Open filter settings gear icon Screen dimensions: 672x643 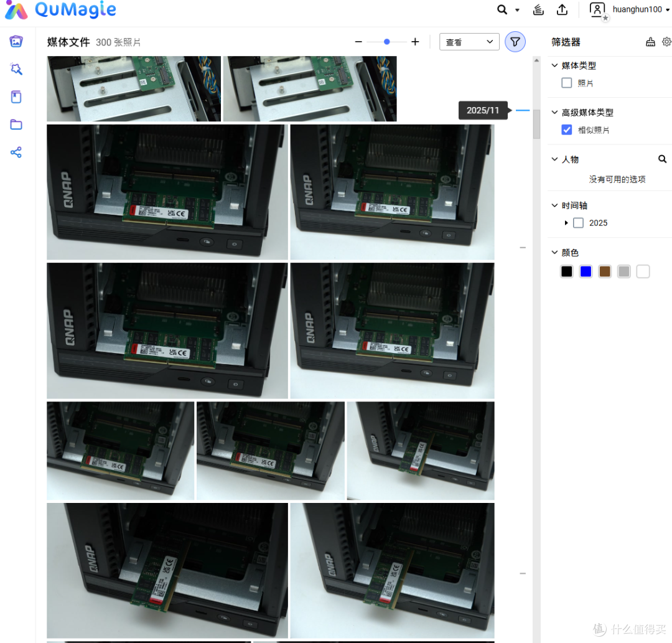[x=666, y=42]
